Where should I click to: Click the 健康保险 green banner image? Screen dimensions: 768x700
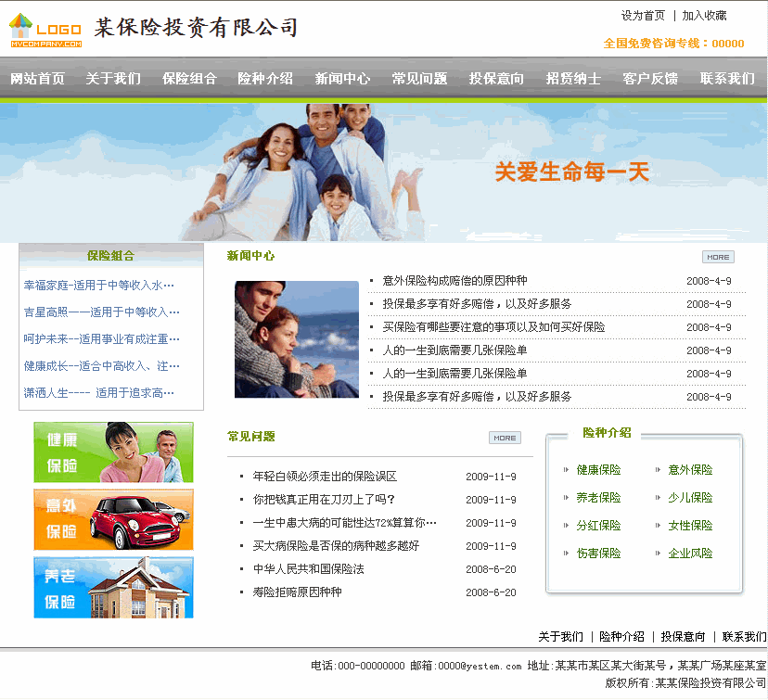pyautogui.click(x=114, y=452)
